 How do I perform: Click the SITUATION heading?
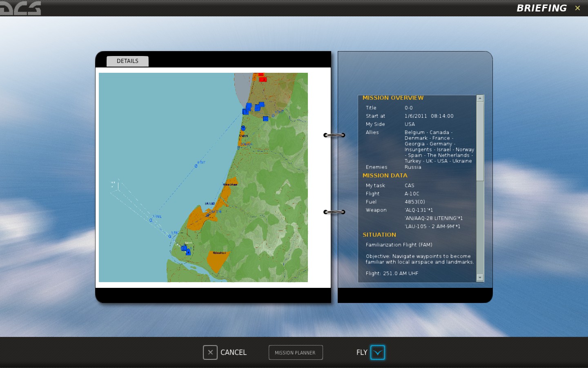pos(379,235)
